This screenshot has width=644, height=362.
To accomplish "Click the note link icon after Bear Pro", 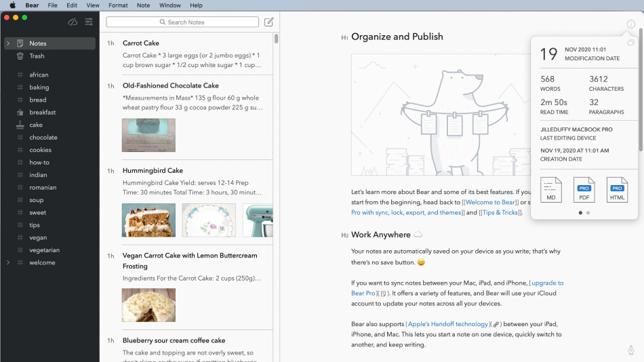I will [383, 294].
